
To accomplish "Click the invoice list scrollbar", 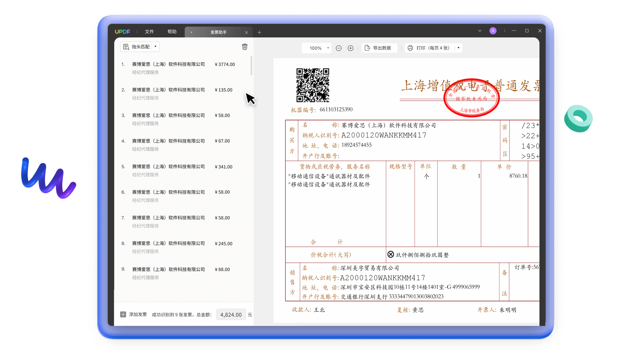I will 251,66.
